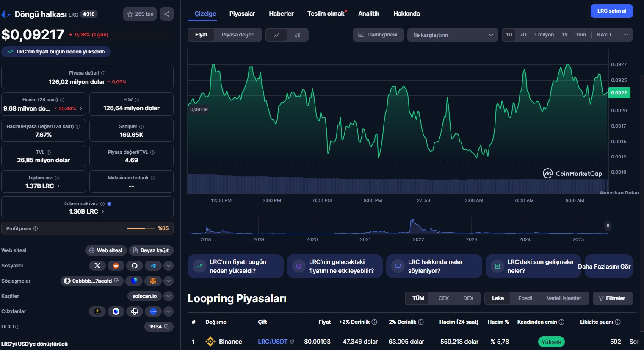
Task: Open the Piyasalar tab
Action: [x=242, y=14]
